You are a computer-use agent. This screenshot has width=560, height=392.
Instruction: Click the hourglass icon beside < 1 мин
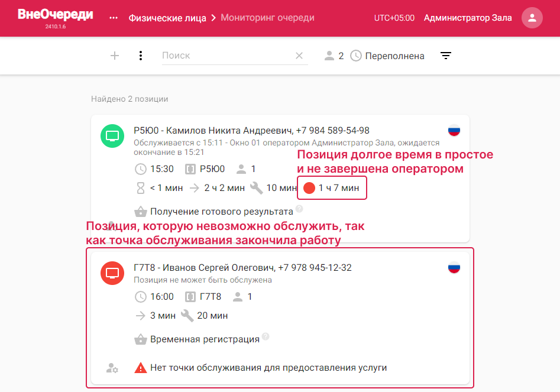141,188
